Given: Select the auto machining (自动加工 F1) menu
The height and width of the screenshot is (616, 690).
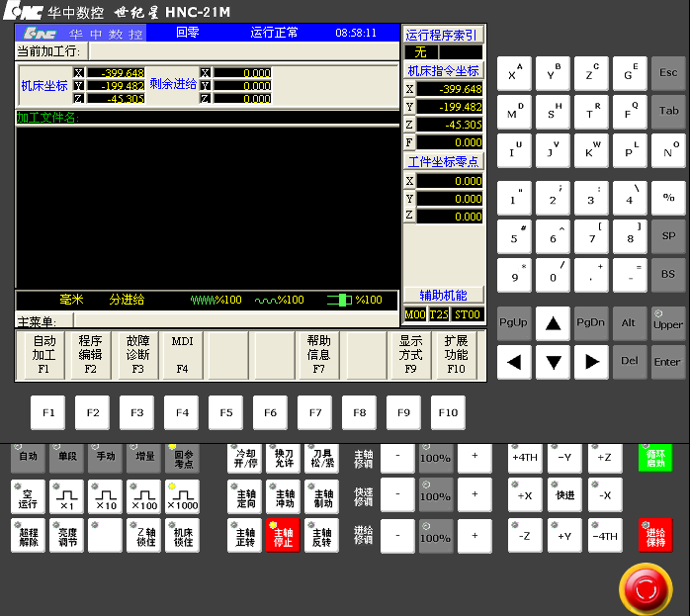Looking at the screenshot, I should [x=43, y=355].
